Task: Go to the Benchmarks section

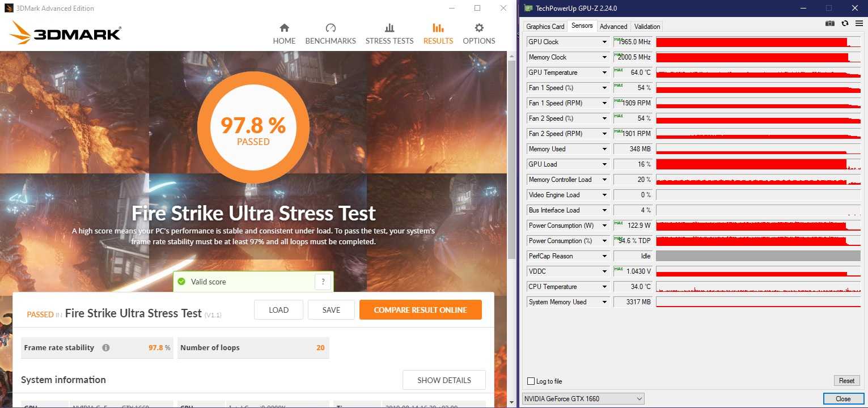Action: [331, 34]
